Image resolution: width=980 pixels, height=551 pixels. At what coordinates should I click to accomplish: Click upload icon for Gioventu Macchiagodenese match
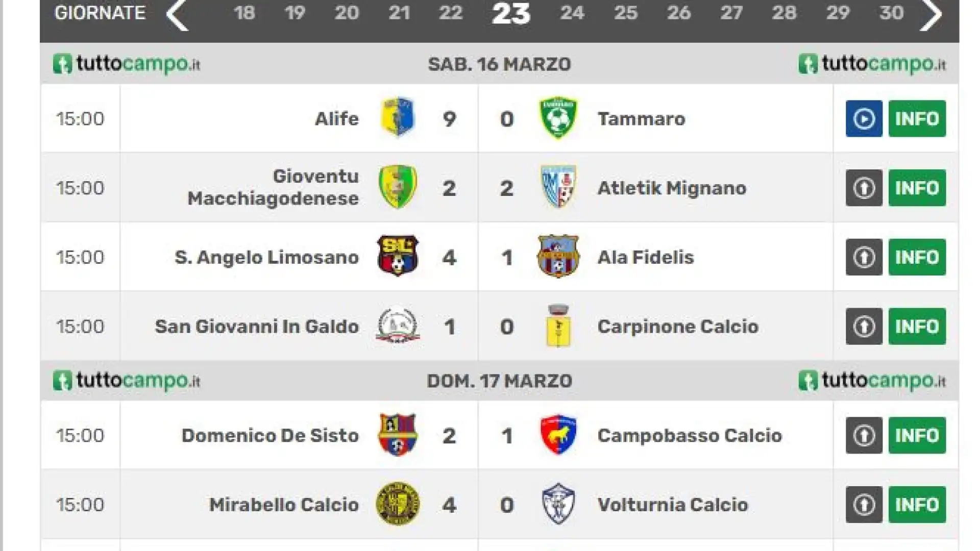(864, 188)
